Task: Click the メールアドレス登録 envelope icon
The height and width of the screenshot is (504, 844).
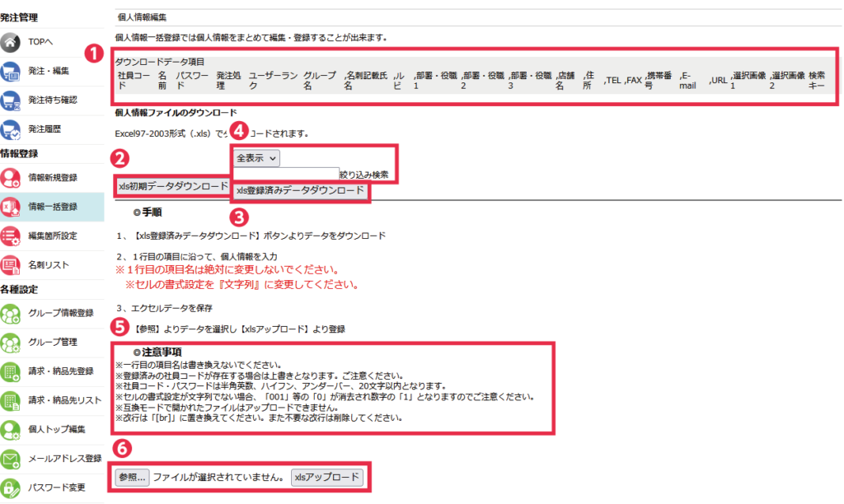Action: (12, 458)
